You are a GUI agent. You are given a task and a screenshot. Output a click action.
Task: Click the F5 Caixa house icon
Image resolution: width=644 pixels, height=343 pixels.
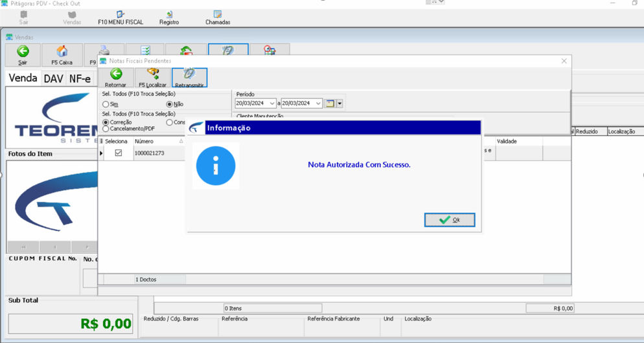click(x=62, y=51)
